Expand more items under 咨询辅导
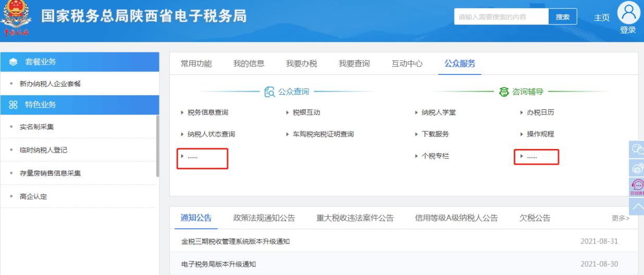Screen dimensions: 644x275 click(x=537, y=157)
